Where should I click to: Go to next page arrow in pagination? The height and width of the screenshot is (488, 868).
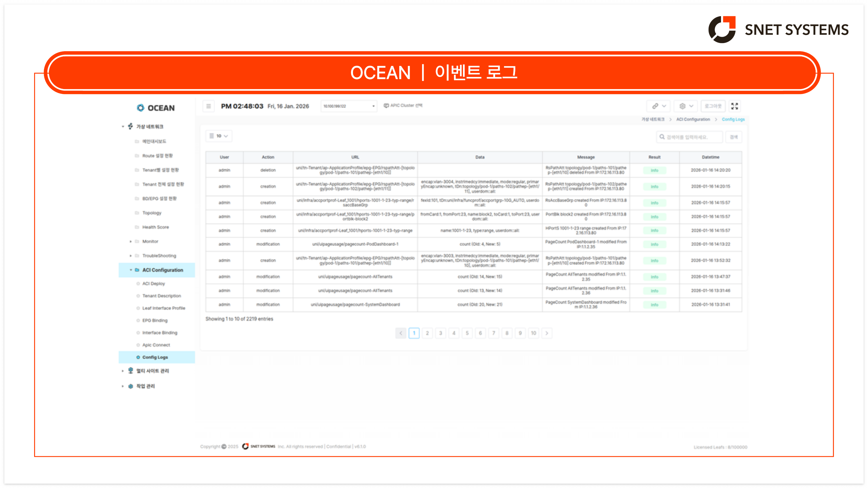(x=547, y=333)
